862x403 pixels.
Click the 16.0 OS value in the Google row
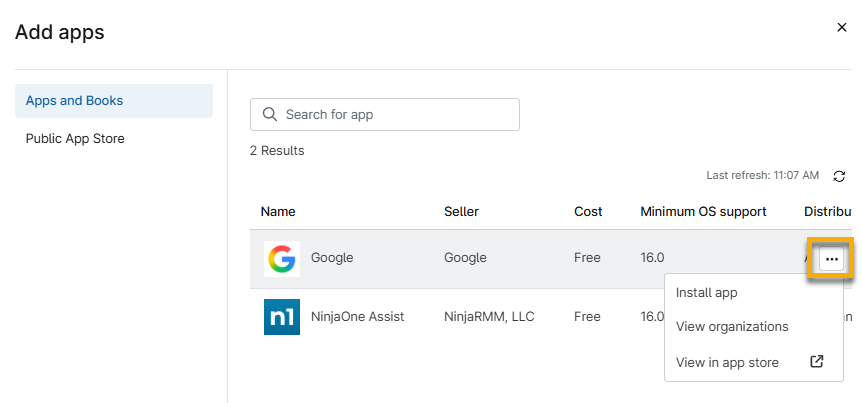coord(652,257)
